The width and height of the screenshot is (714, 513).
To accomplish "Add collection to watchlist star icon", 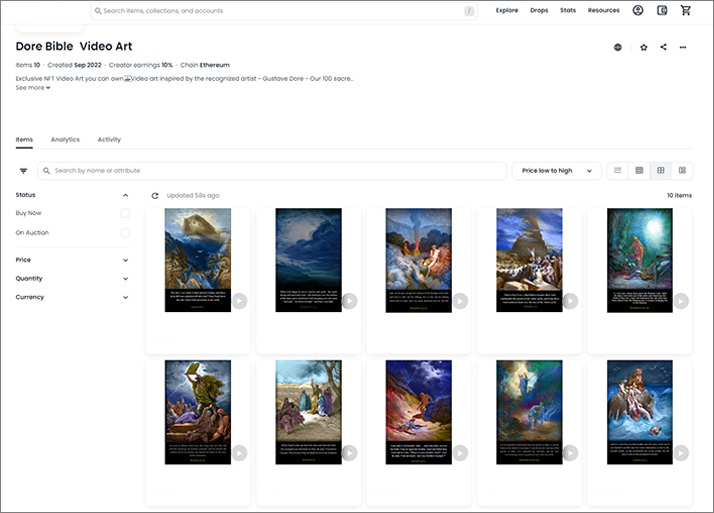I will tap(643, 47).
